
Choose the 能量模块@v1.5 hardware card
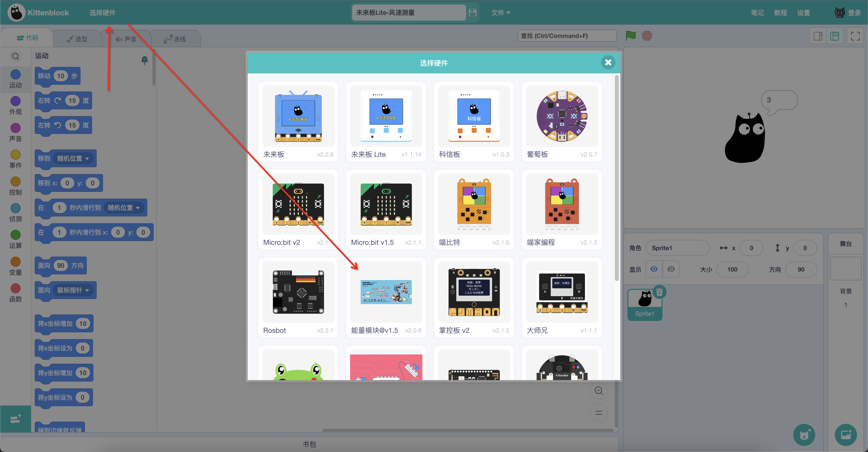386,297
